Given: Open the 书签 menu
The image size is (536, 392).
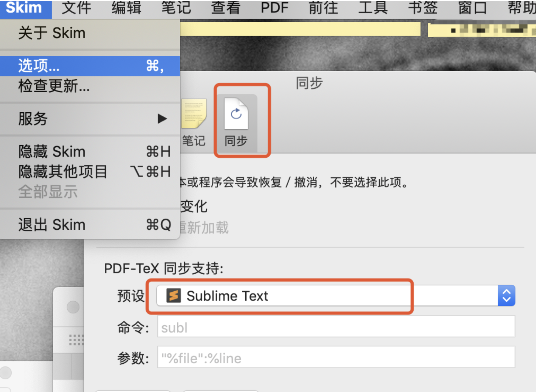Looking at the screenshot, I should coord(423,8).
